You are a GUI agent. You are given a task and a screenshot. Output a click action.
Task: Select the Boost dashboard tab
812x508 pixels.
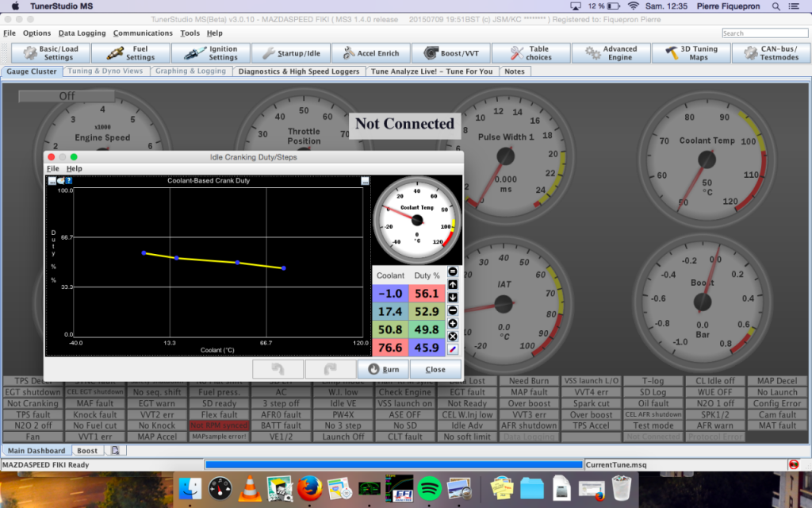87,451
